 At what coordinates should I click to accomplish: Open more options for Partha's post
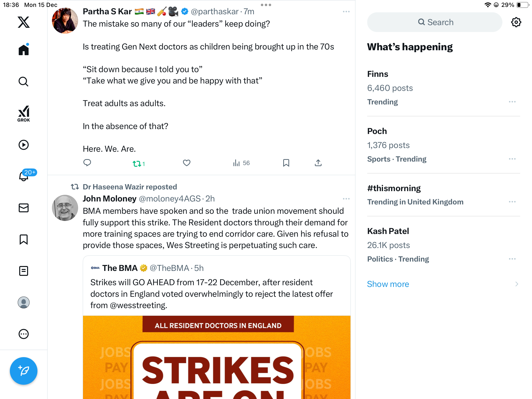pos(346,12)
